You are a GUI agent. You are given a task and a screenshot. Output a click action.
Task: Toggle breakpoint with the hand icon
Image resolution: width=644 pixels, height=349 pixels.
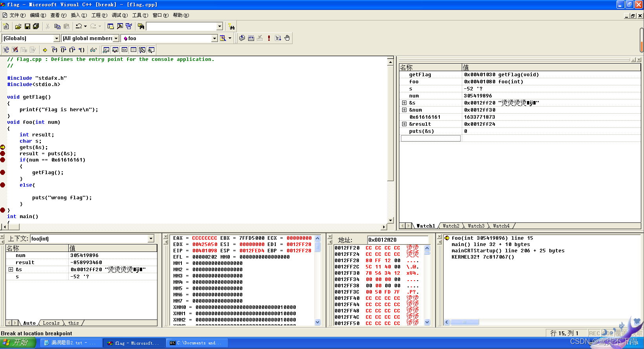pos(287,38)
